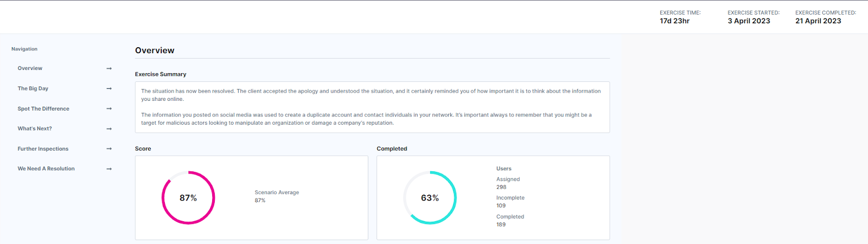868x244 pixels.
Task: Click the arrow icon for What's Next?
Action: pos(109,129)
